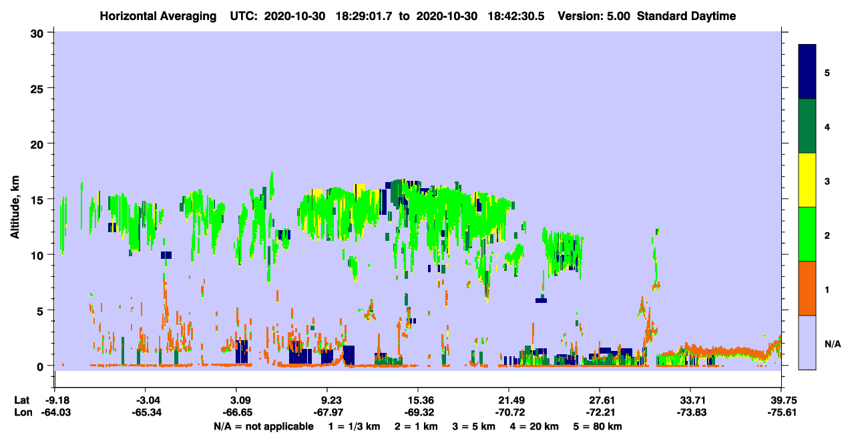
Task: Click the color bar 'N/A' label
Action: pyautogui.click(x=832, y=344)
